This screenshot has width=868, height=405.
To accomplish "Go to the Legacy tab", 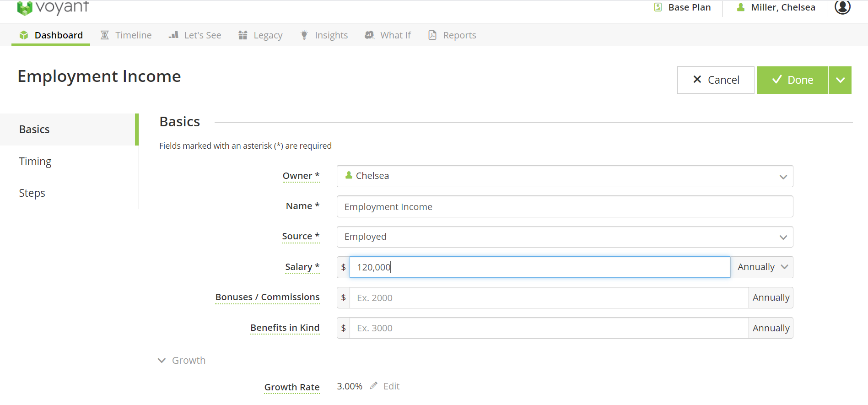I will (260, 35).
